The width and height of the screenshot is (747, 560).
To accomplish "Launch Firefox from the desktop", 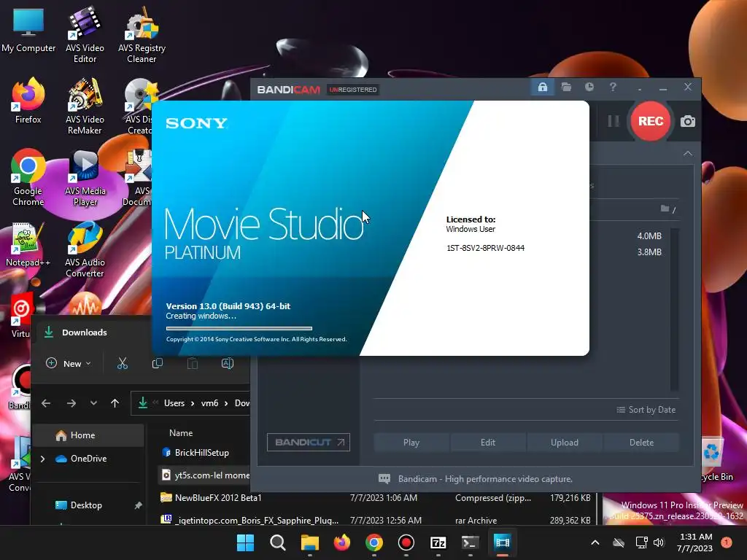I will (28, 101).
